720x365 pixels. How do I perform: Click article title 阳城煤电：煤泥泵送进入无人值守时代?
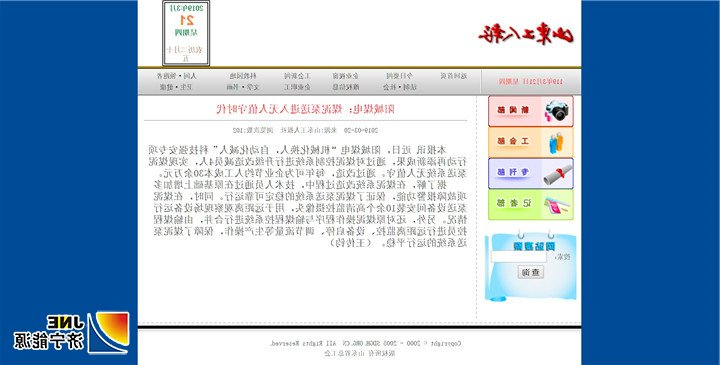(x=305, y=109)
